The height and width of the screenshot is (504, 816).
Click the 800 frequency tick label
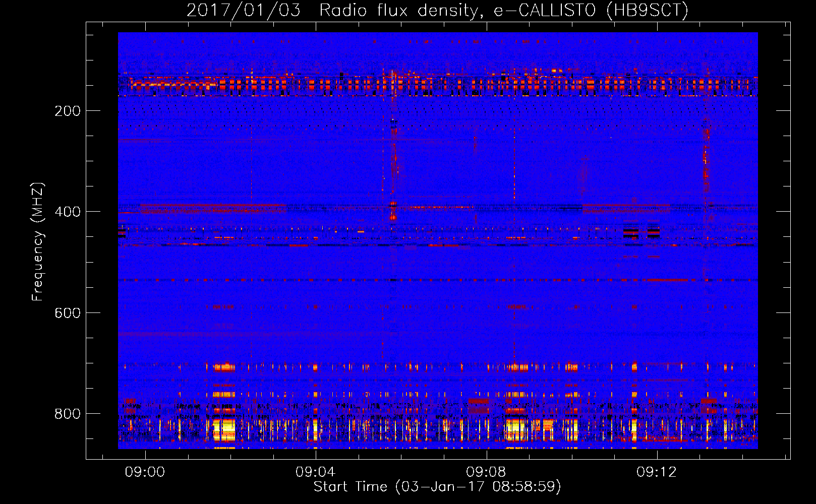[x=68, y=414]
